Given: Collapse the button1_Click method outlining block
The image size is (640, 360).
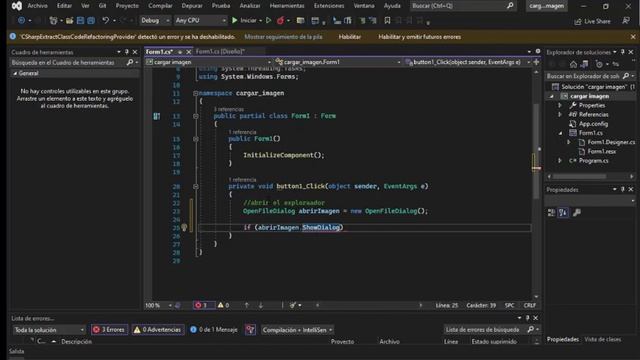Looking at the screenshot, I should [x=196, y=186].
